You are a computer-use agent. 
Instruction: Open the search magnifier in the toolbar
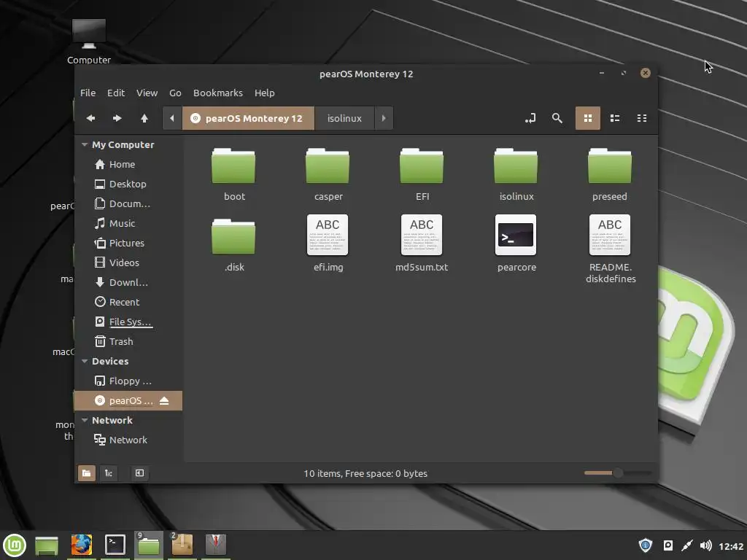(x=557, y=118)
